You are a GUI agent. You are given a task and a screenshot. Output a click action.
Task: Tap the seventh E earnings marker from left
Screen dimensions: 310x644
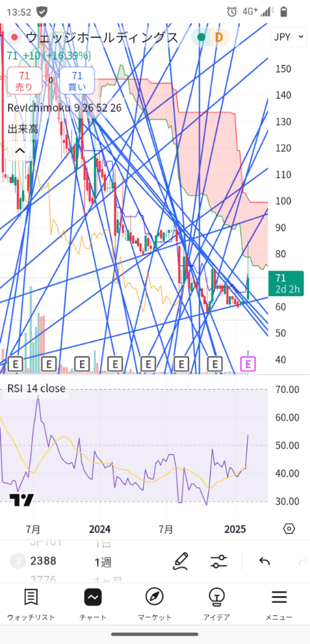[215, 364]
